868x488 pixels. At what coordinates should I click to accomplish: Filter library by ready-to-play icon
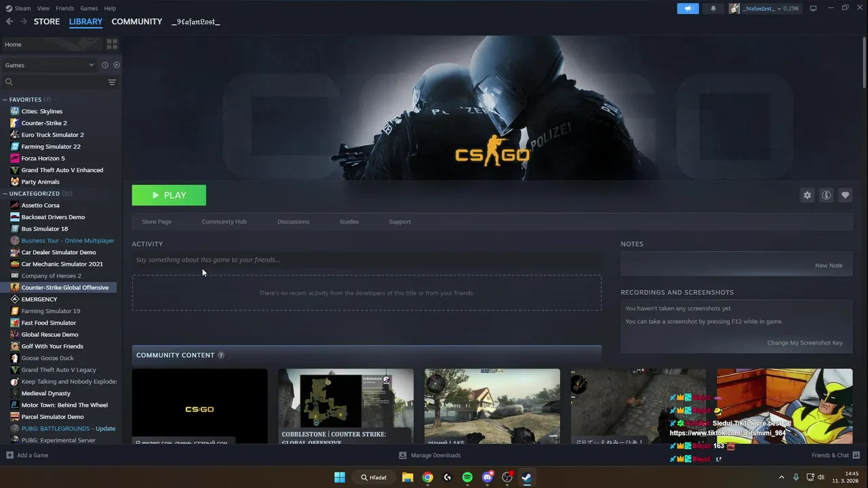pyautogui.click(x=117, y=65)
